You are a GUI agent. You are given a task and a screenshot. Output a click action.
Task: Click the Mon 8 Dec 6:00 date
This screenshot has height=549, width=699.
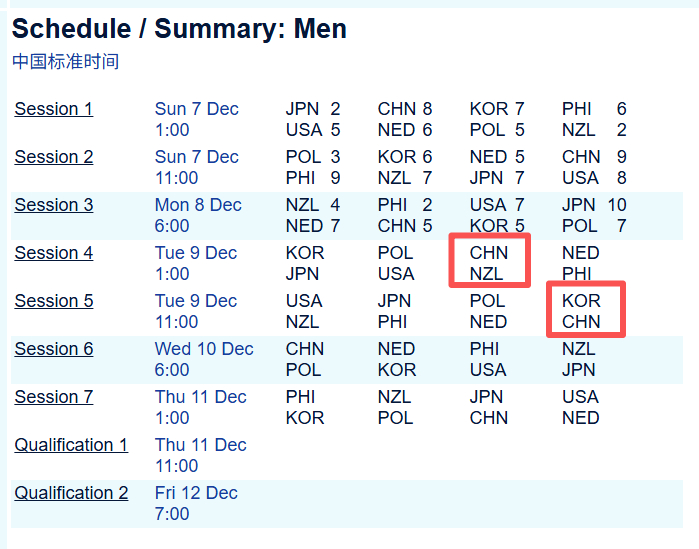click(x=198, y=215)
